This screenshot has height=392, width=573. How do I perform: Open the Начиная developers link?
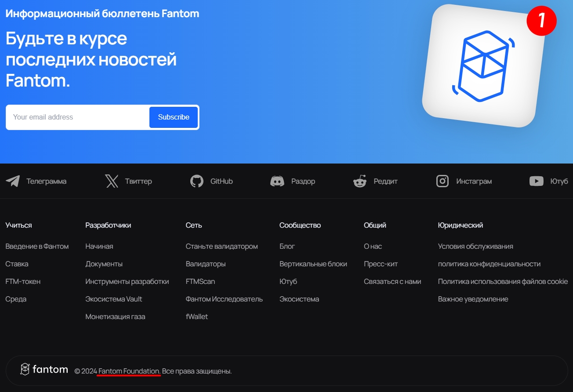99,247
